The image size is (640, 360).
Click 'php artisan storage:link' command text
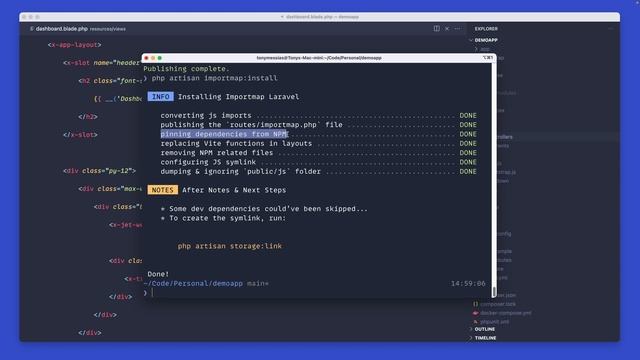coord(229,246)
